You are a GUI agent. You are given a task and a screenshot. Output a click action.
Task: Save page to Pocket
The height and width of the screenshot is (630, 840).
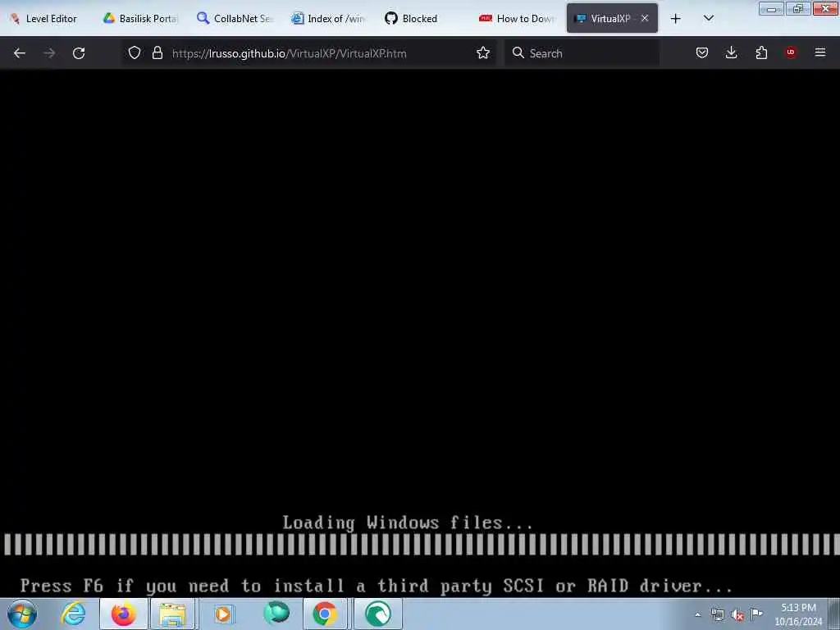(x=702, y=52)
